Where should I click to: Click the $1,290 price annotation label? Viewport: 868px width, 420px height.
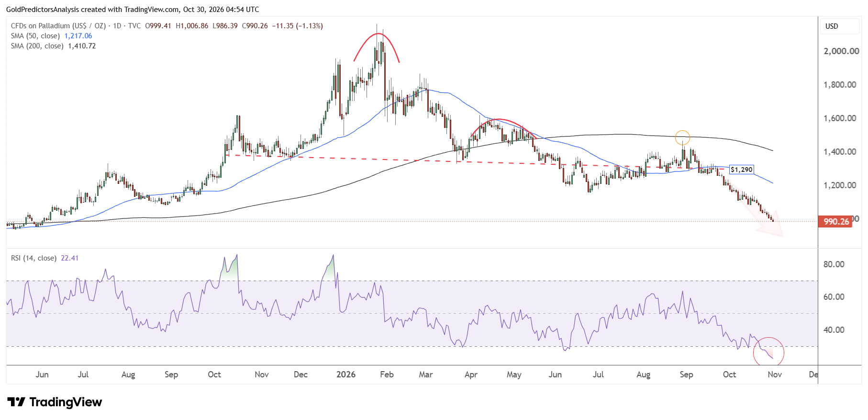tap(742, 170)
